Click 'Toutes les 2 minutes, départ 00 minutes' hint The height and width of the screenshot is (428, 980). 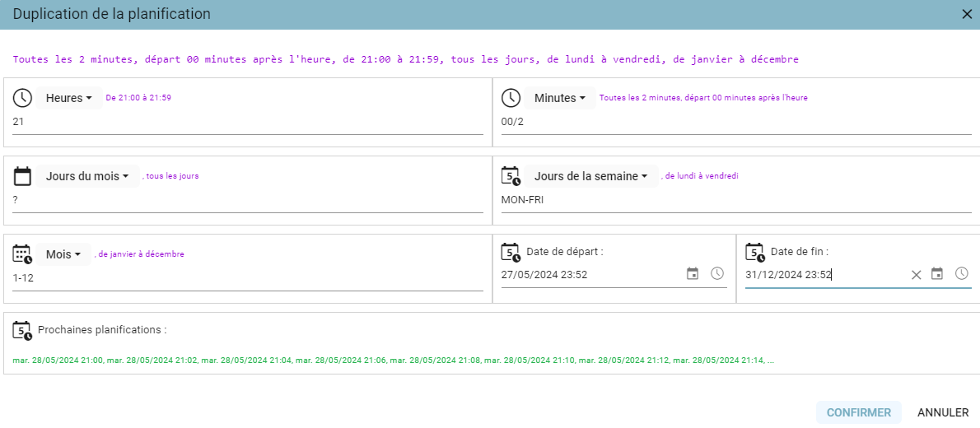point(703,98)
